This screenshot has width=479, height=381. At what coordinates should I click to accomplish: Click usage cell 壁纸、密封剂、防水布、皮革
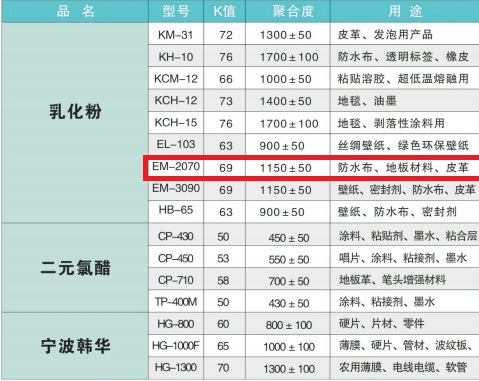pos(405,190)
